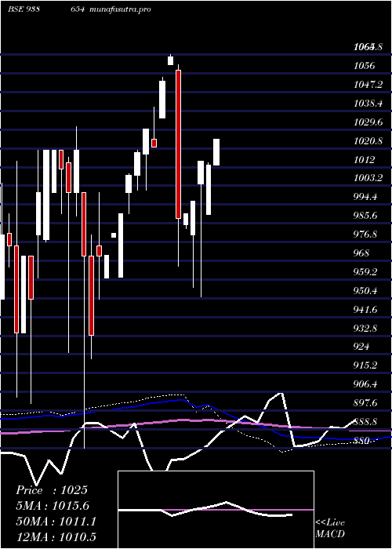Select the 924 price axis label
The height and width of the screenshot is (549, 392).
coord(361,347)
